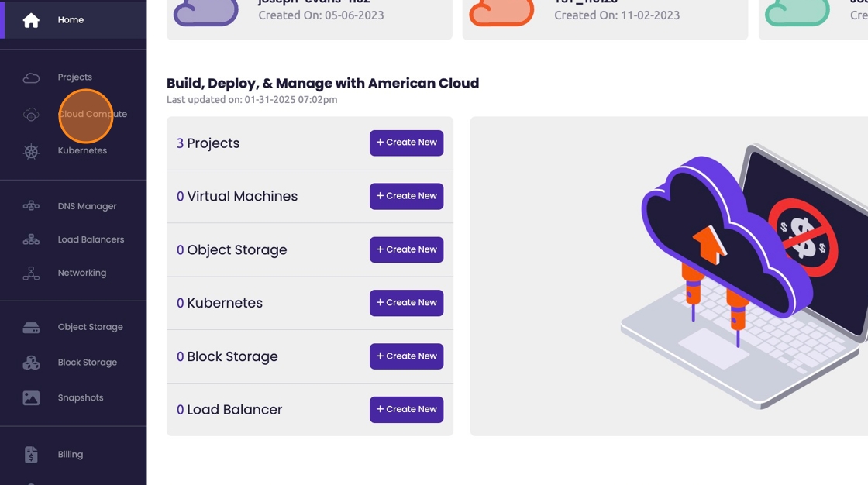Select the orange cloud project card
The image size is (868, 485).
pyautogui.click(x=604, y=17)
